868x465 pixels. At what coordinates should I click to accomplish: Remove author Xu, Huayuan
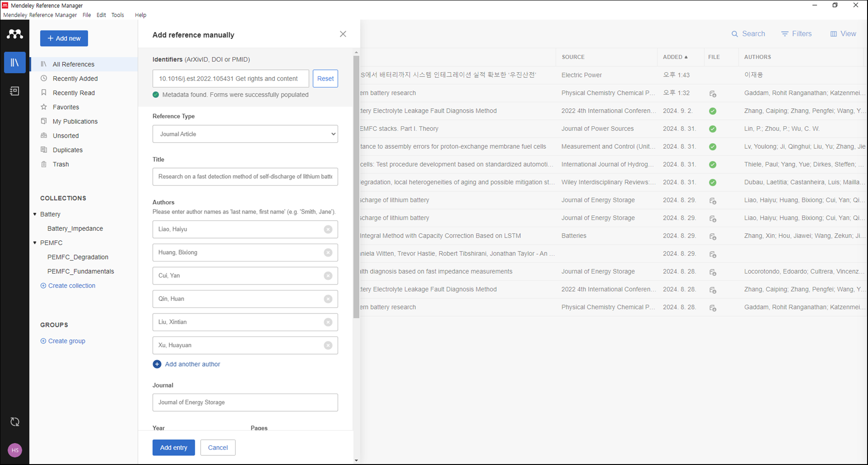(328, 345)
